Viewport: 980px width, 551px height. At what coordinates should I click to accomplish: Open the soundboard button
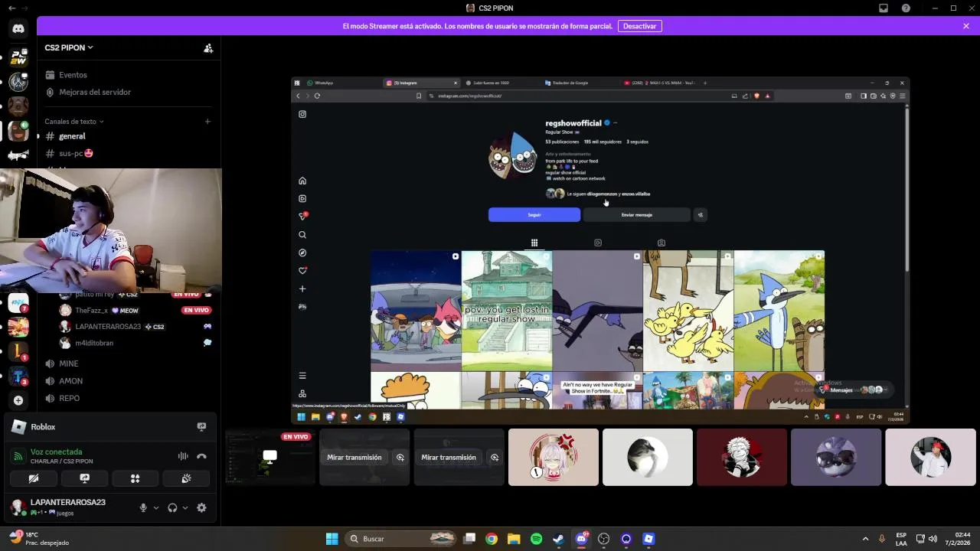pos(186,478)
